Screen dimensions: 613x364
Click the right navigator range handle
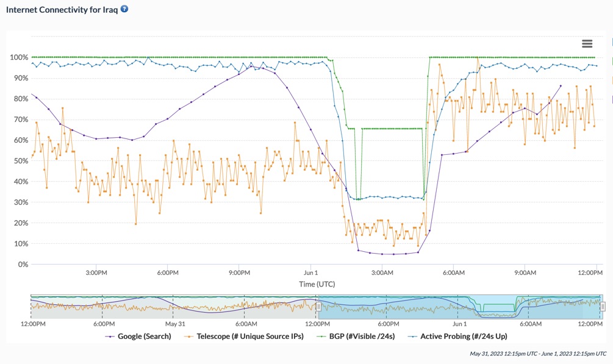pos(603,307)
